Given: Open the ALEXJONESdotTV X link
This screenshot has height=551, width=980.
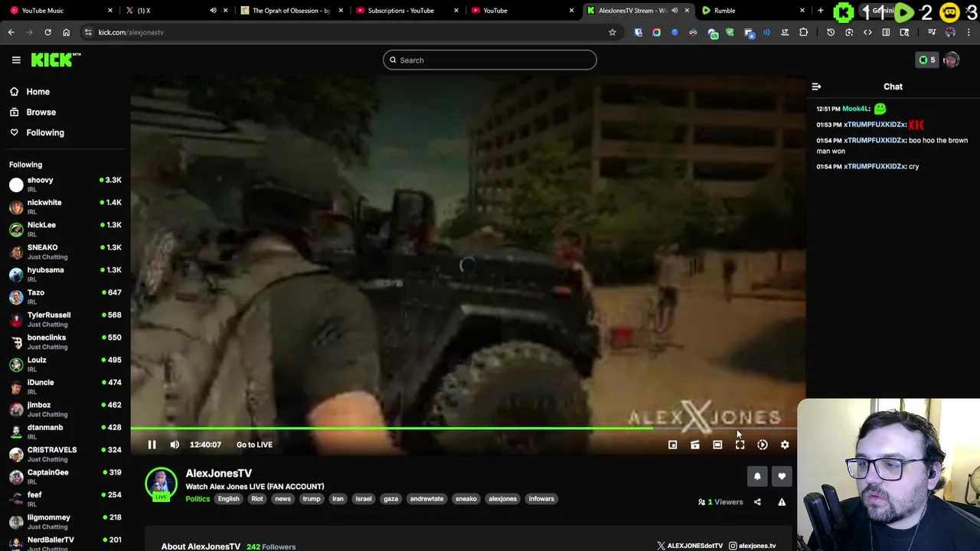Looking at the screenshot, I should 690,546.
